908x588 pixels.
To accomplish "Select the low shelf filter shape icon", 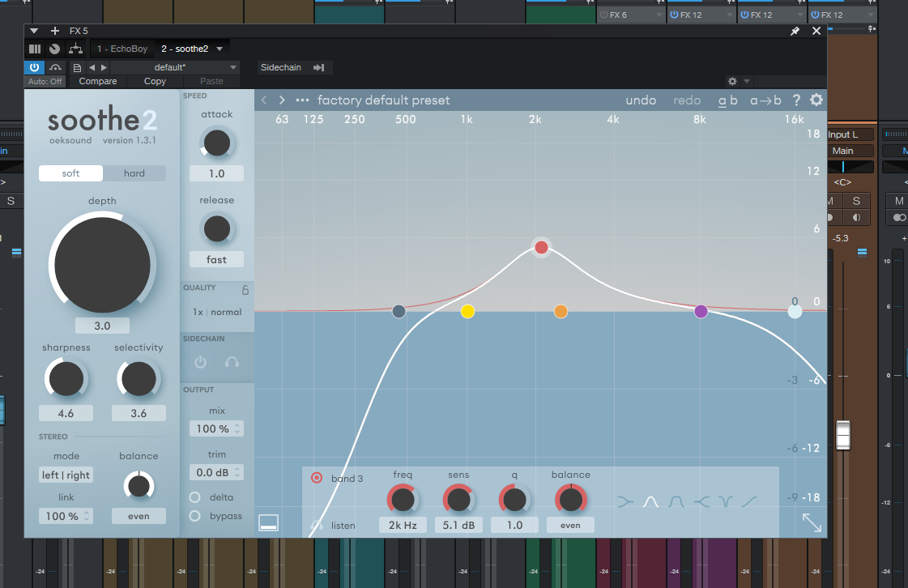I will point(625,502).
